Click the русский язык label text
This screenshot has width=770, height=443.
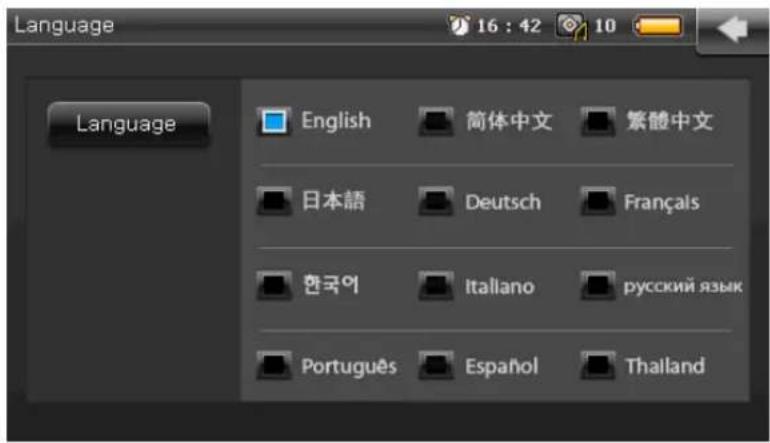click(x=683, y=286)
